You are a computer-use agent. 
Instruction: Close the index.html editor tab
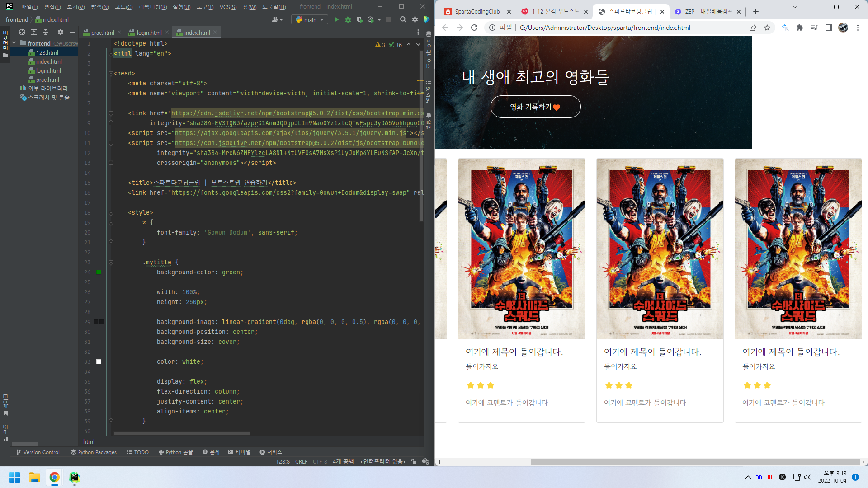(x=215, y=32)
